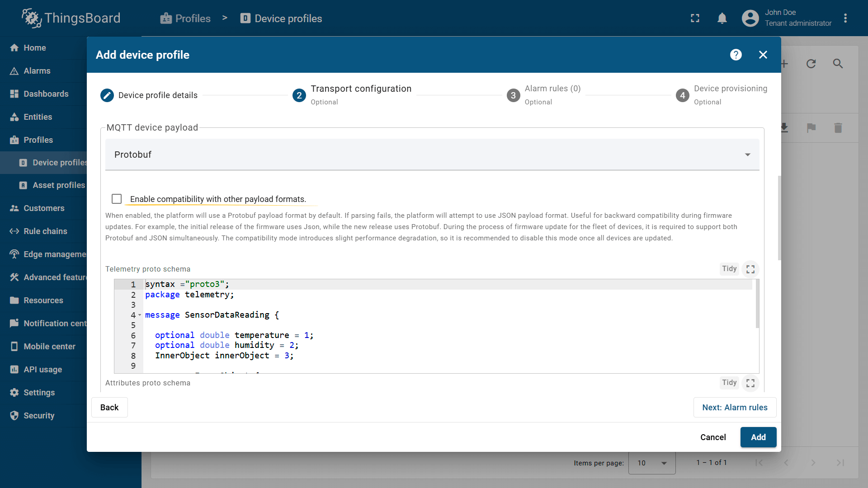868x488 pixels.
Task: Enable compatibility with other payload formats checkbox
Action: pyautogui.click(x=117, y=199)
